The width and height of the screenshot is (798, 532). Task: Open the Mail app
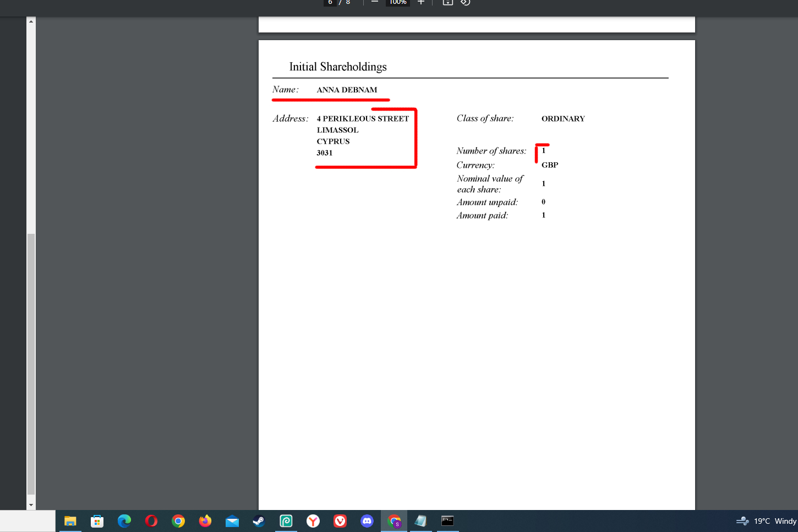click(232, 521)
